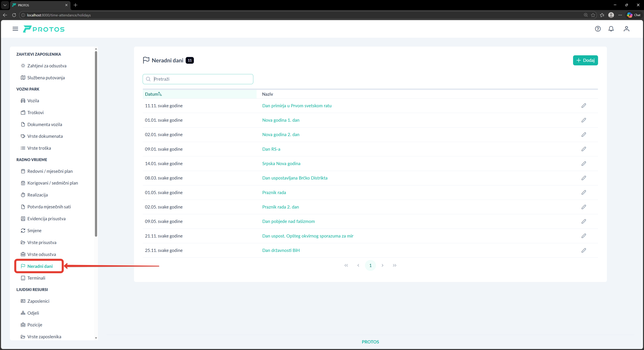
Task: Go to first page double chevron
Action: point(346,266)
